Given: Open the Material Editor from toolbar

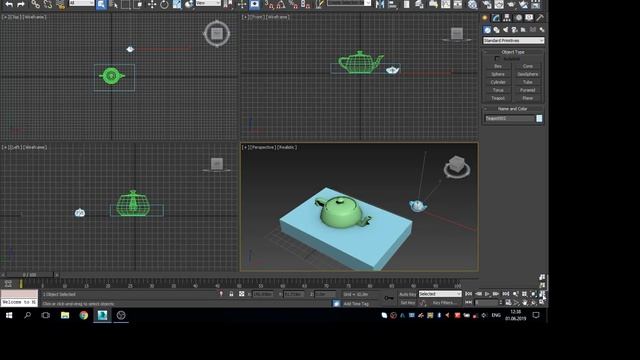Looking at the screenshot, I should tap(472, 4).
